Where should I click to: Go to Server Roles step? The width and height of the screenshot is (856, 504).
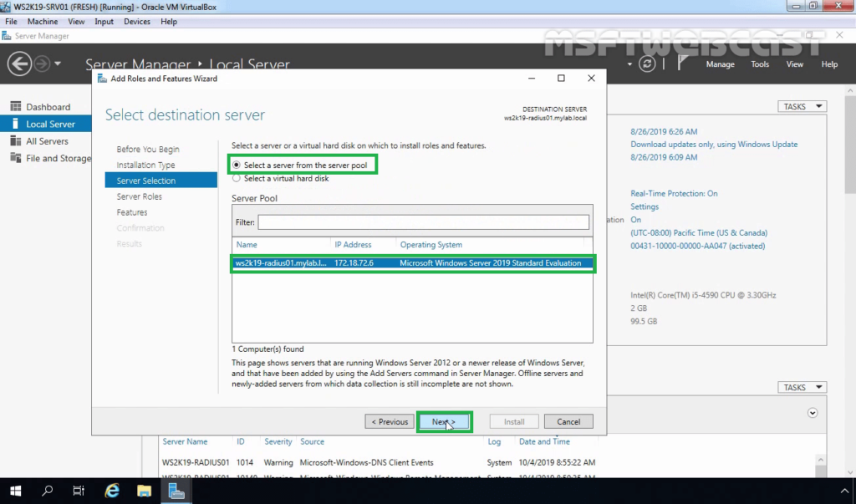(x=140, y=196)
